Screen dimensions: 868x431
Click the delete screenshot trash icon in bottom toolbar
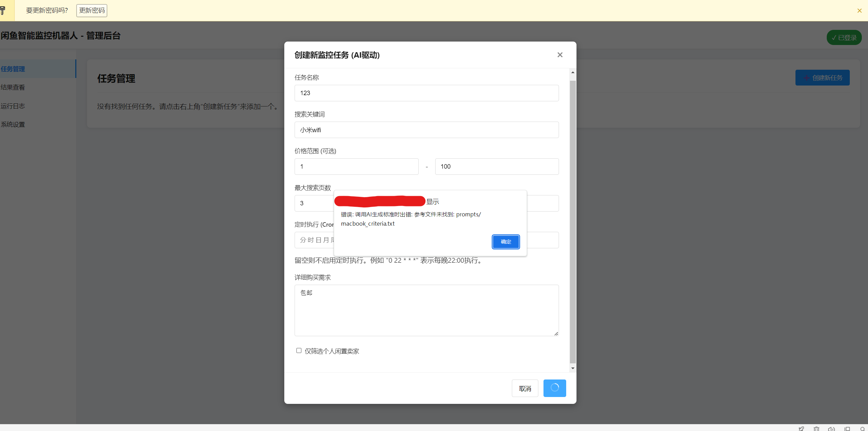[x=816, y=429]
